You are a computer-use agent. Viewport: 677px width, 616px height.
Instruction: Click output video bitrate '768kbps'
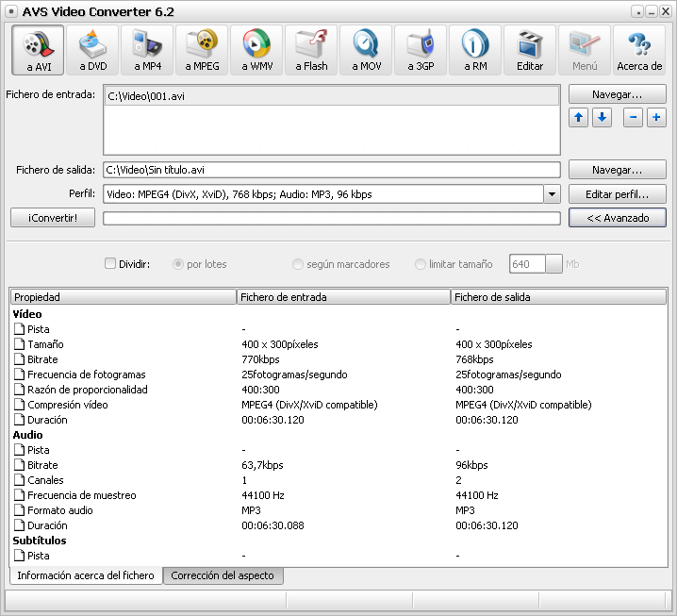click(x=474, y=359)
